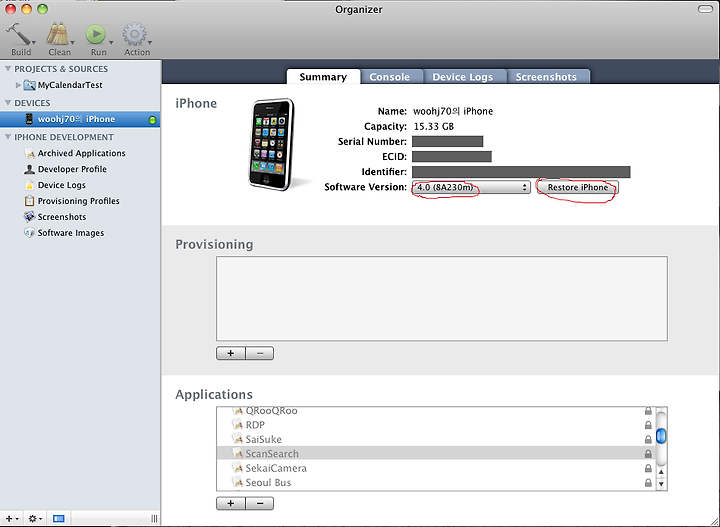720x527 pixels.
Task: Click the Applications scroll up arrow
Action: click(x=661, y=472)
